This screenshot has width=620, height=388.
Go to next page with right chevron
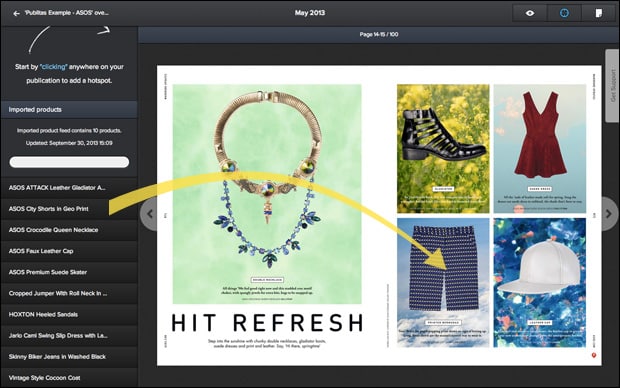coord(609,214)
